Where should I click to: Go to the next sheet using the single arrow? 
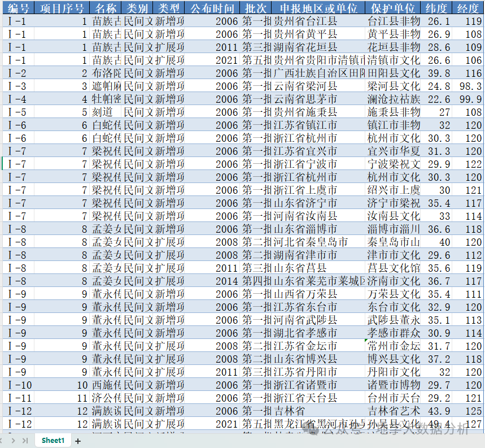point(13,441)
